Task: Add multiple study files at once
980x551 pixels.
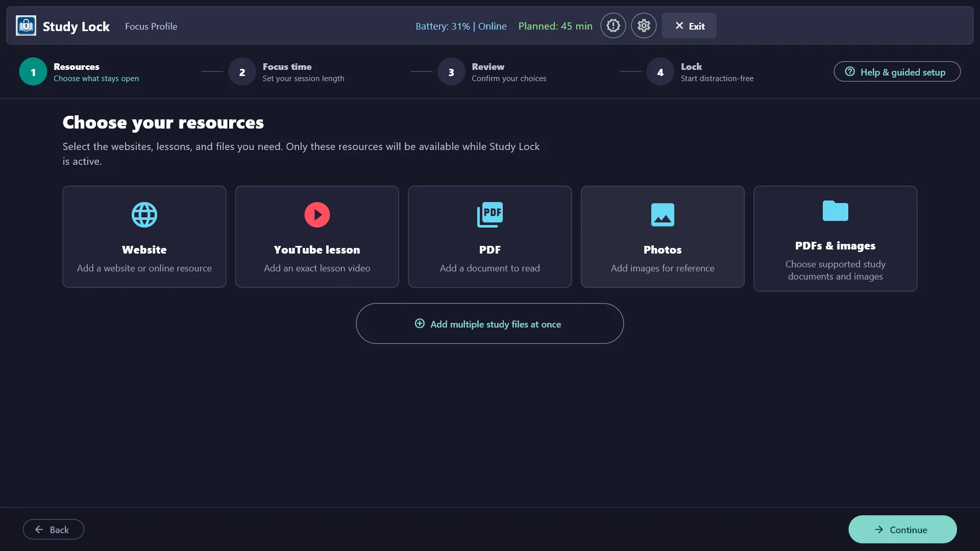Action: pos(489,323)
